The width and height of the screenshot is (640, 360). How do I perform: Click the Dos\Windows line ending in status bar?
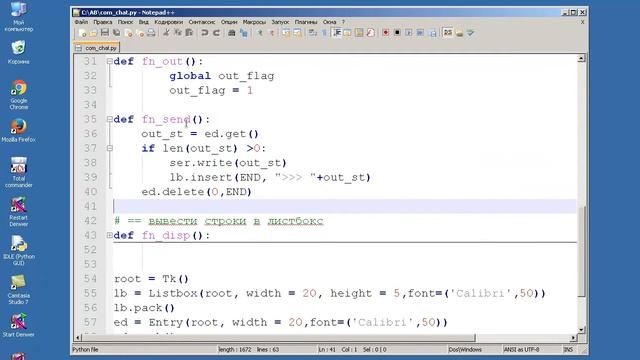(x=465, y=350)
